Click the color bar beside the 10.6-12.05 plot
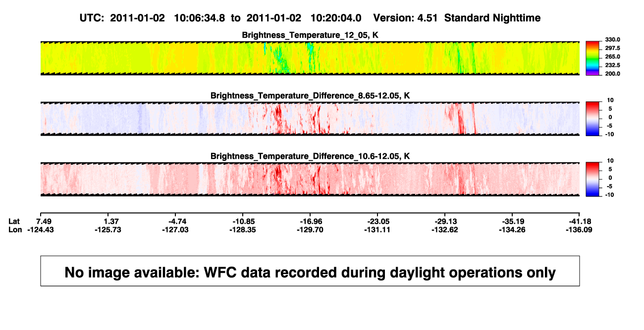The height and width of the screenshot is (330, 644). pyautogui.click(x=593, y=179)
